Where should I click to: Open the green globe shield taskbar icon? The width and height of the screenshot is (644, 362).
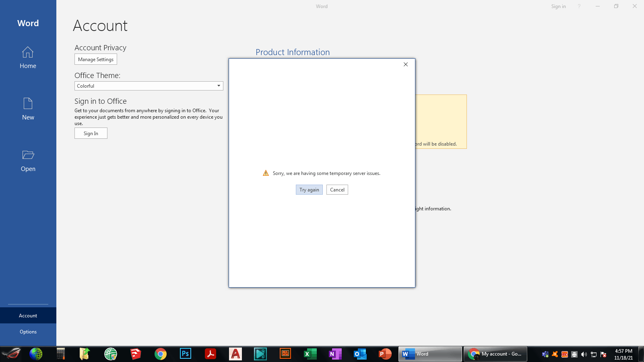pos(111,354)
